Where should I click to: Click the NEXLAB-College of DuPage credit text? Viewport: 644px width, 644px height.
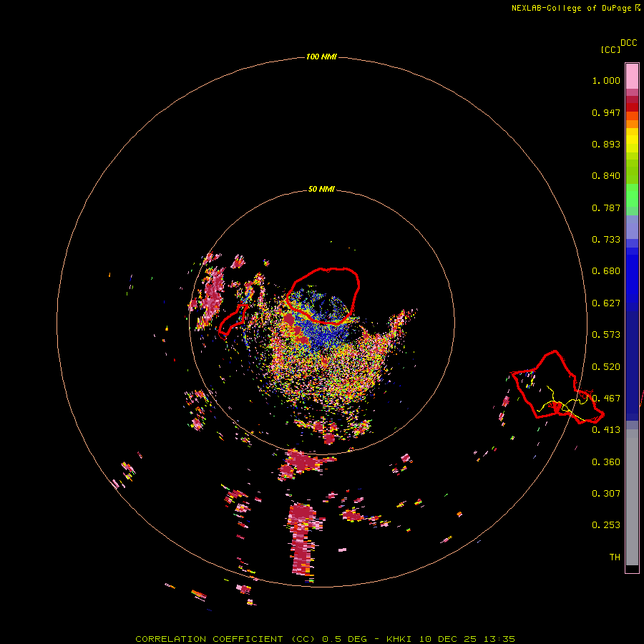pos(576,8)
